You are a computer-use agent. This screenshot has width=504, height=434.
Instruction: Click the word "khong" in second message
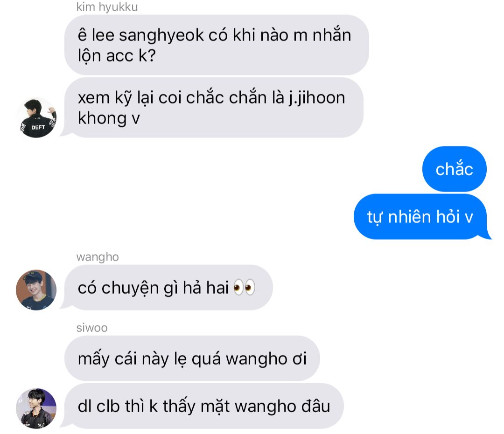point(102,118)
